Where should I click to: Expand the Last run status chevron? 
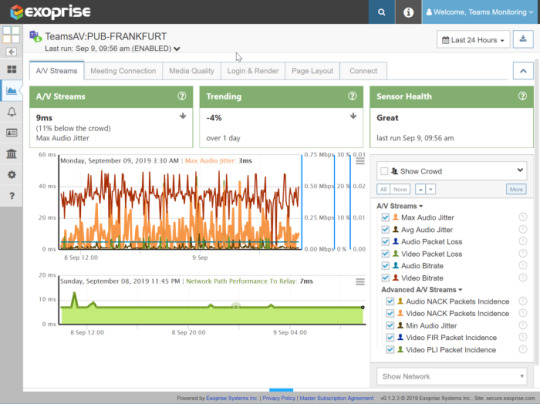(x=177, y=49)
